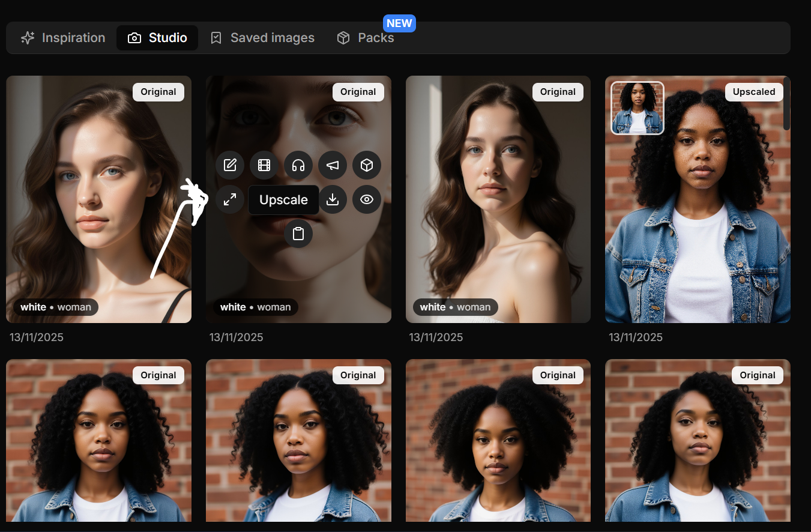The width and height of the screenshot is (811, 532).
Task: Click the expand arrows Upscale icon
Action: (x=230, y=199)
